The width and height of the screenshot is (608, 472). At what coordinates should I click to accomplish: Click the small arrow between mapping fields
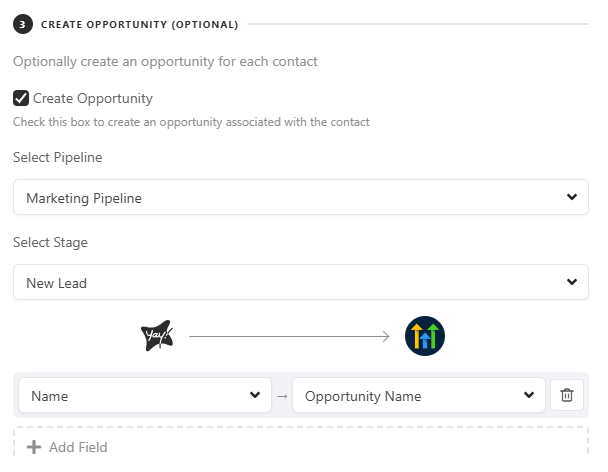282,396
